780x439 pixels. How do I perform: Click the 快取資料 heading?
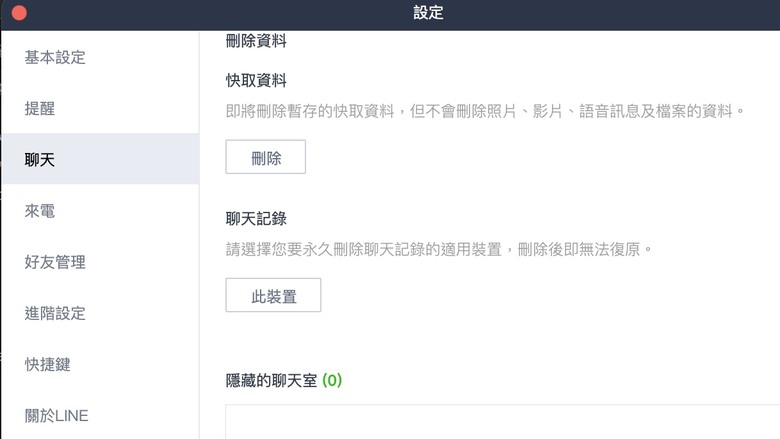tap(256, 80)
